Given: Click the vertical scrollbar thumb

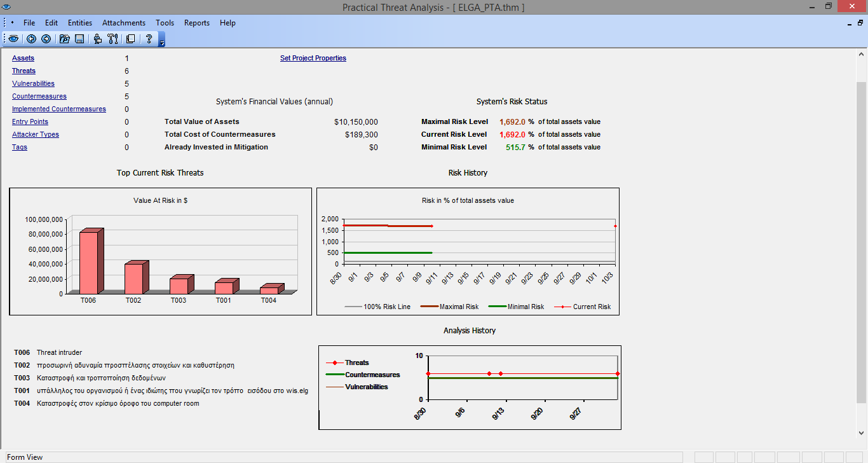Looking at the screenshot, I should pos(861,242).
